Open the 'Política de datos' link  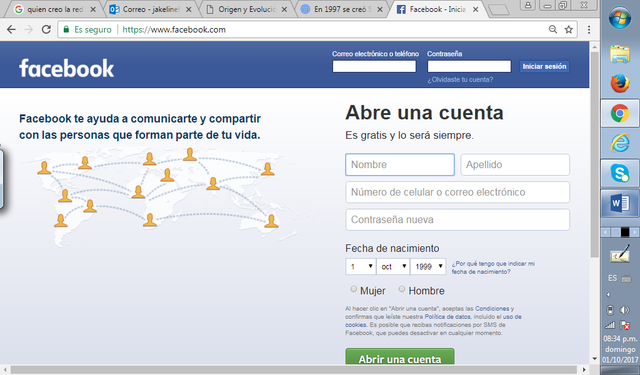click(x=447, y=317)
